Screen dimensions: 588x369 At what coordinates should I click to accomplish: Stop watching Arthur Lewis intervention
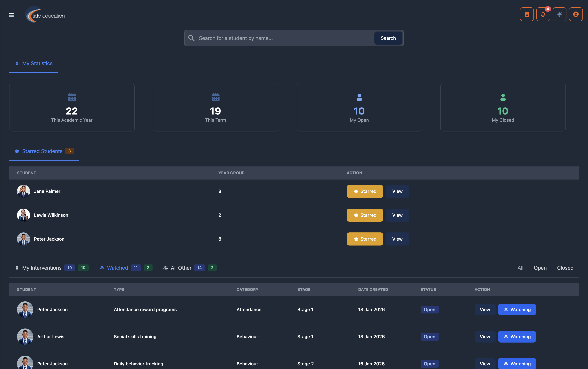(x=517, y=336)
